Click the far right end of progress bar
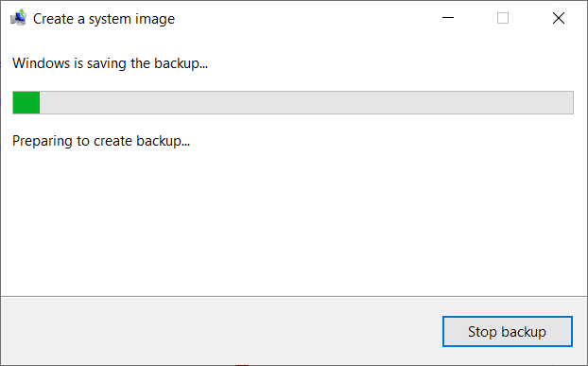 [569, 102]
